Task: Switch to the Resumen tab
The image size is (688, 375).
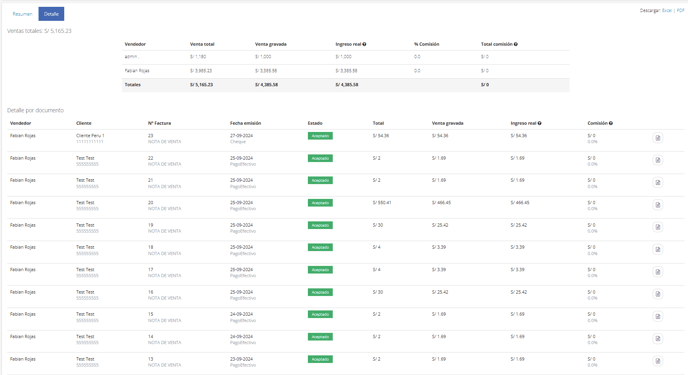Action: 22,14
